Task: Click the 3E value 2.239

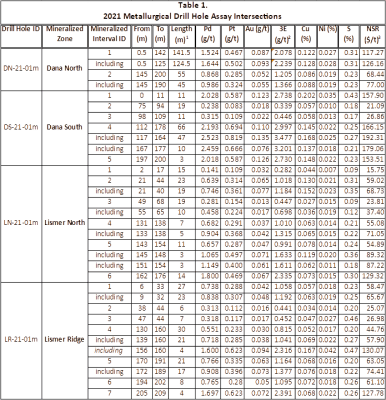Action: click(x=283, y=63)
